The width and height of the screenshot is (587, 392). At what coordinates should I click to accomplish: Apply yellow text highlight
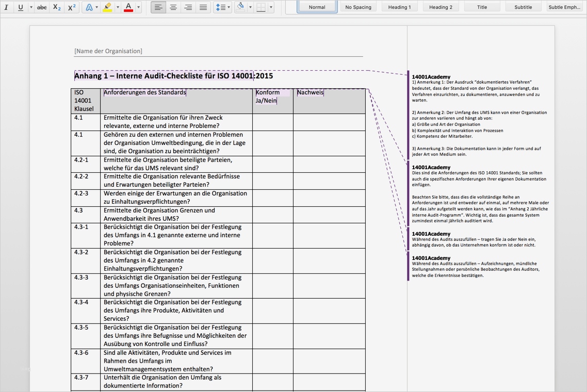point(108,7)
